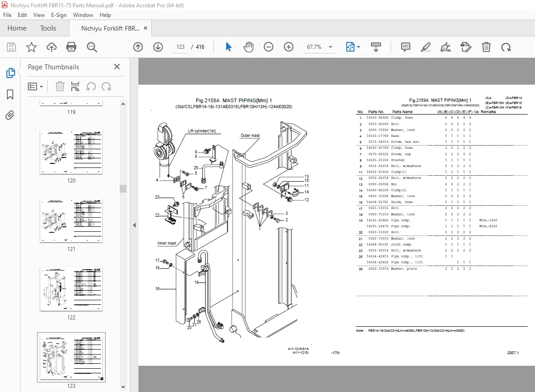This screenshot has width=535, height=392.
Task: Click 'Bracket' in the Parts Name column
Action: (398, 160)
